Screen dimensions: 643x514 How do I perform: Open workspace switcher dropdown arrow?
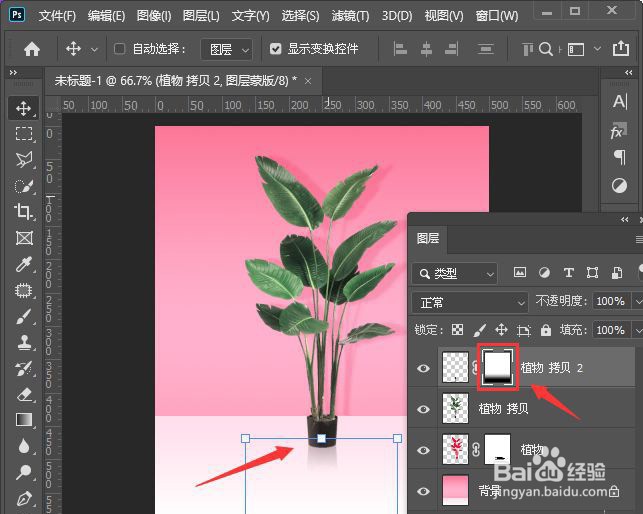tap(597, 49)
